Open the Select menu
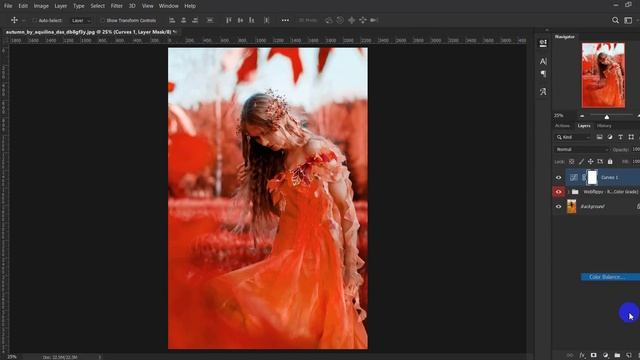 pyautogui.click(x=97, y=6)
